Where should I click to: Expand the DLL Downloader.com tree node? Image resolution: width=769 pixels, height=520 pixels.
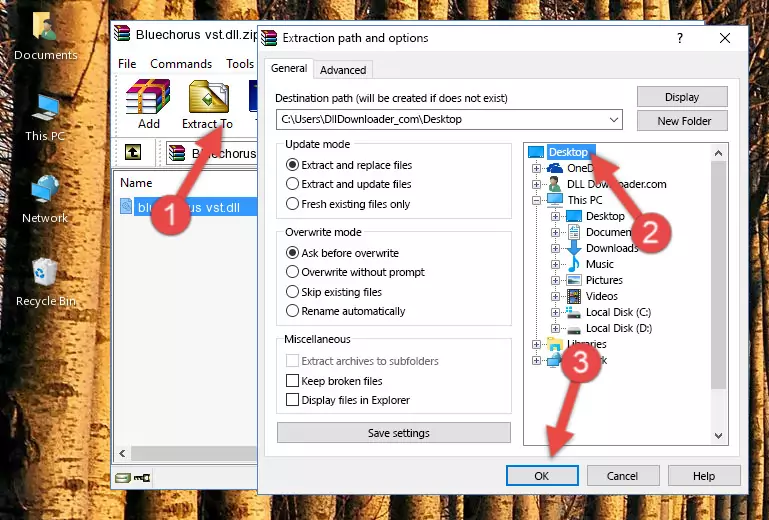coord(537,184)
